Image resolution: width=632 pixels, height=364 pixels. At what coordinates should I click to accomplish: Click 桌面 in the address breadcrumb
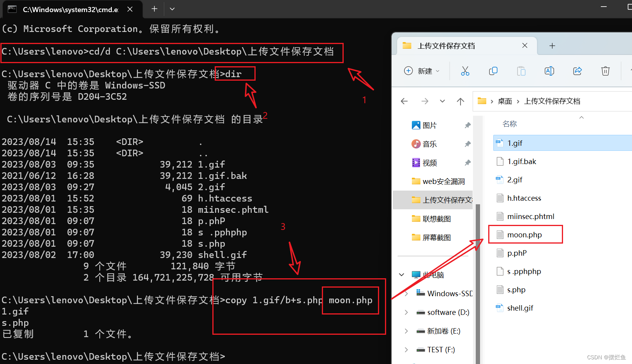pos(505,101)
